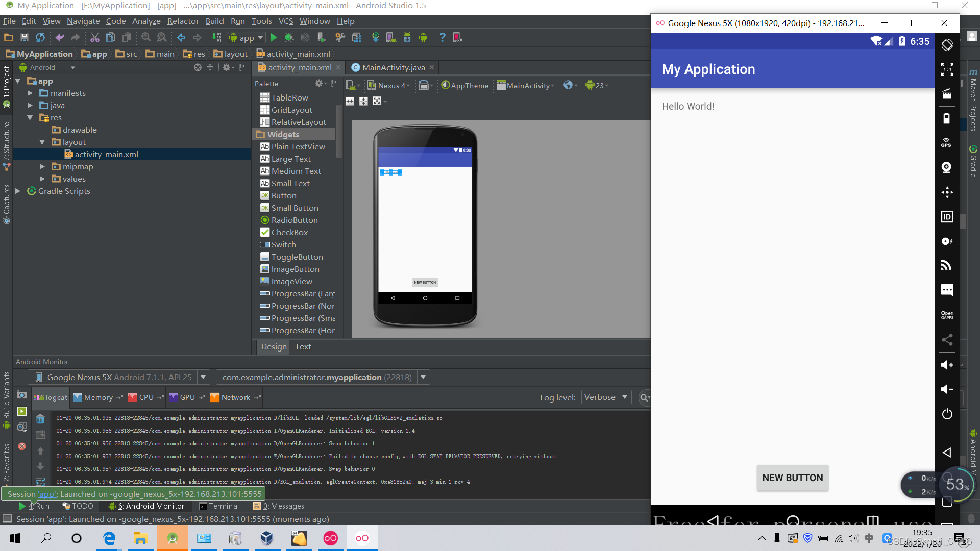
Task: Open Genymotion battery widget
Action: point(947,118)
